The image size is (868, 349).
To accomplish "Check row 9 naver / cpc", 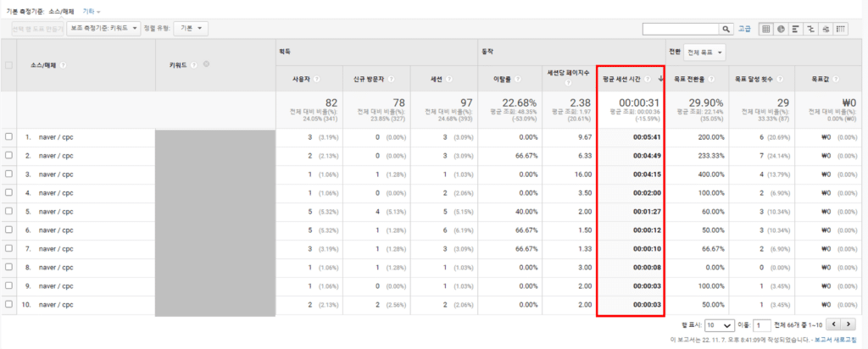I will pos(8,286).
